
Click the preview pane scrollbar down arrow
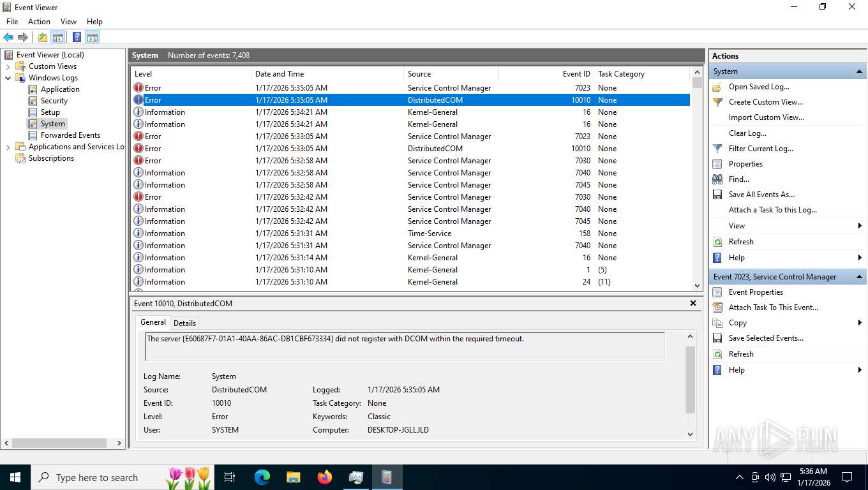coord(690,434)
